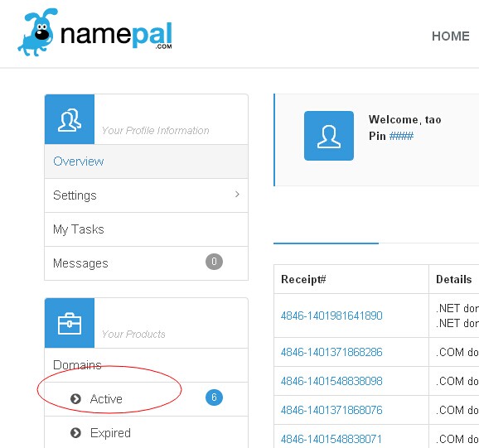The width and height of the screenshot is (479, 448).
Task: Expand the Settings chevron arrow
Action: coord(237,194)
